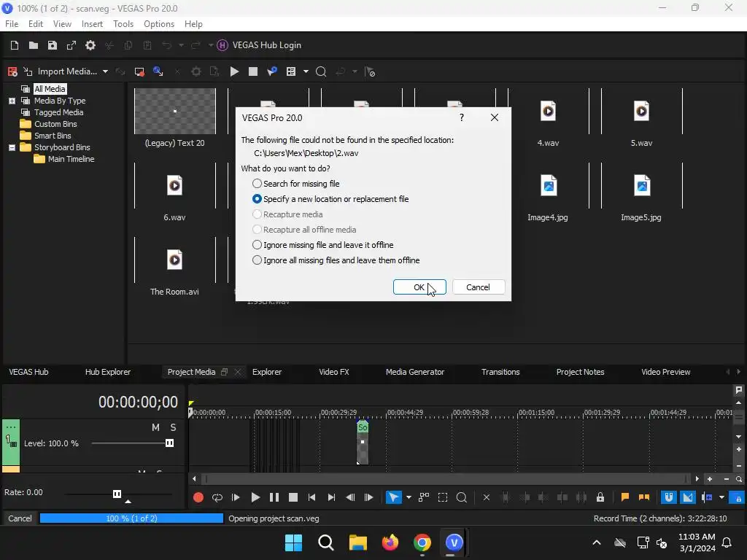Toggle automatic crossfades icon

pos(688,497)
